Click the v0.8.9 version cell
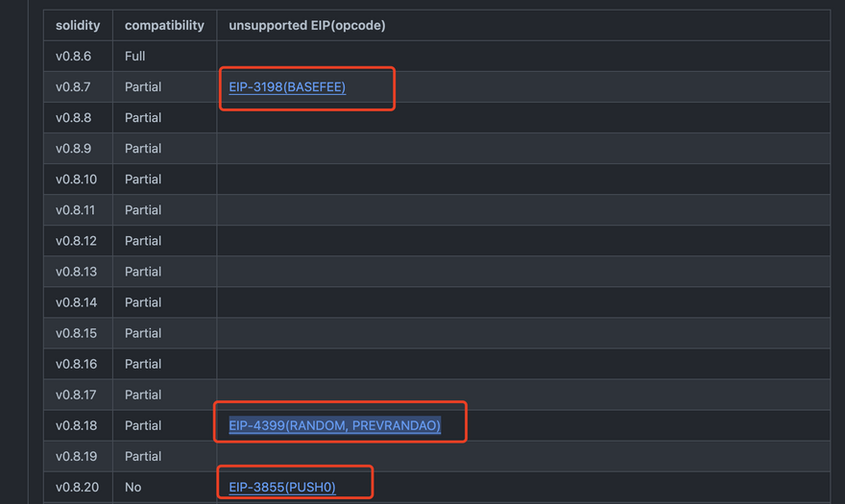This screenshot has height=504, width=845. click(x=74, y=149)
